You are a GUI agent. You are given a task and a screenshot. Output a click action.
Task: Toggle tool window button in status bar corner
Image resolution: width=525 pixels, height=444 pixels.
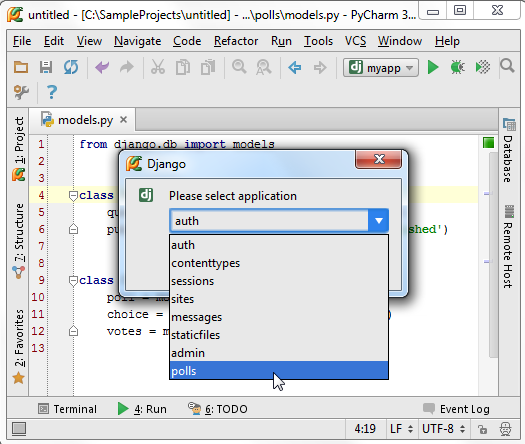point(19,429)
